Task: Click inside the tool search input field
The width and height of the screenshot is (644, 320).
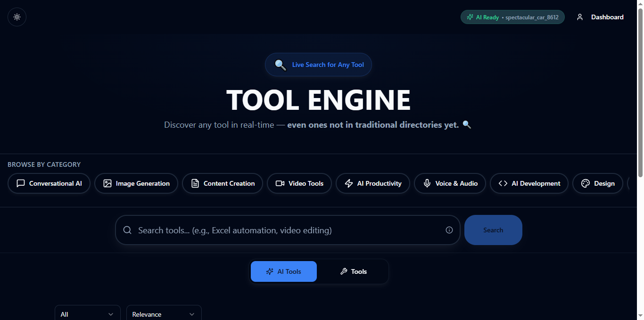Action: coord(283,230)
